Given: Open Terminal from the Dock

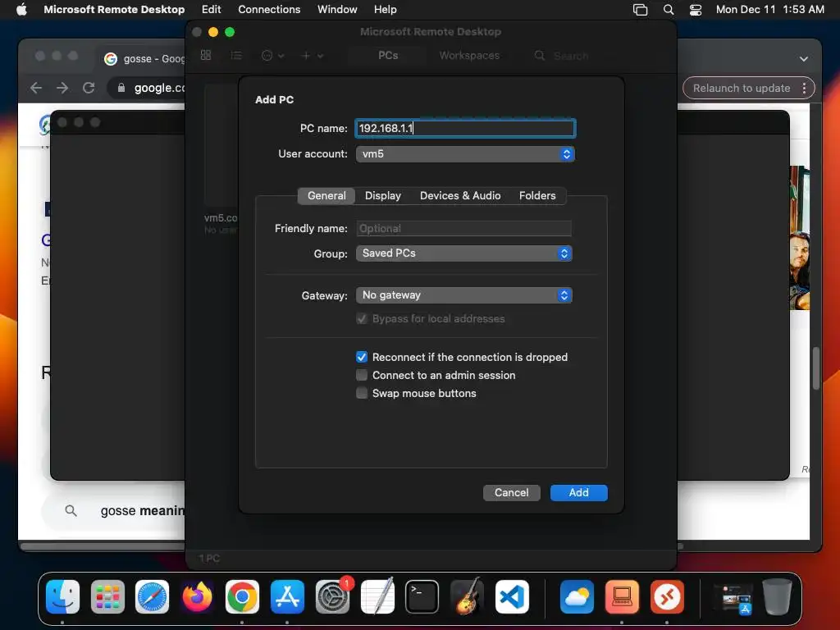Looking at the screenshot, I should 422,596.
